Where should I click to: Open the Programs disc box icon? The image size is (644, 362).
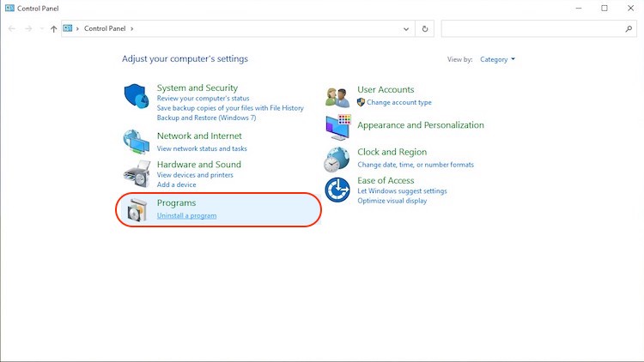tap(137, 209)
